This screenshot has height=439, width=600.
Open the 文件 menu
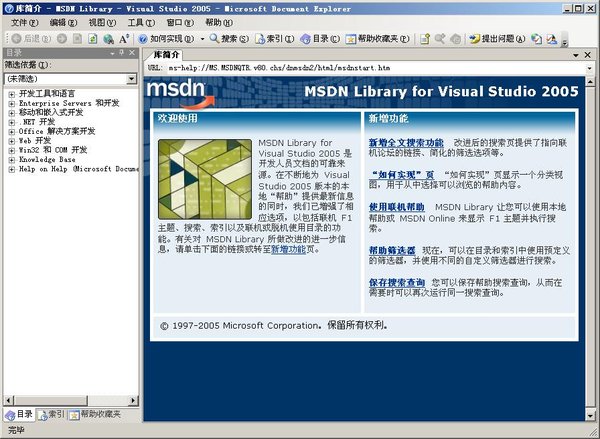point(24,23)
